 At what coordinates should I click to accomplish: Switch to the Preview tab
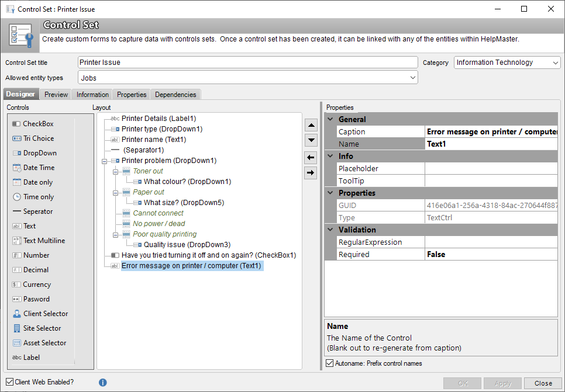(56, 94)
